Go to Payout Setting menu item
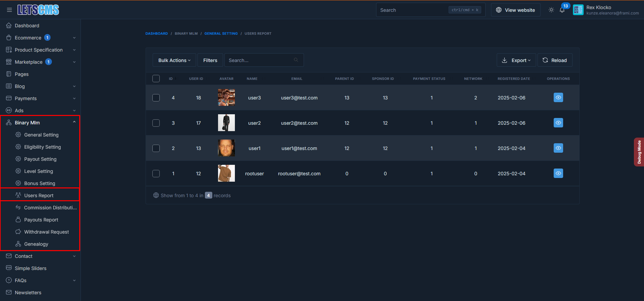This screenshot has height=301, width=644. pyautogui.click(x=40, y=159)
